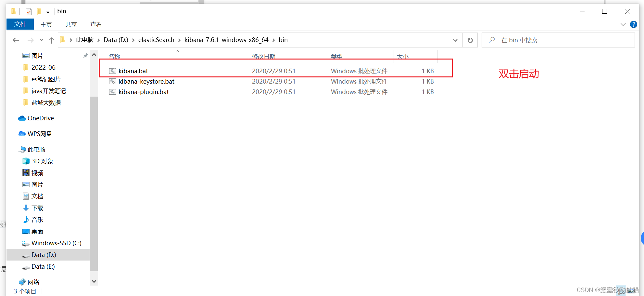
Task: Click the date cell of kibana-plugin.bat
Action: click(x=274, y=92)
